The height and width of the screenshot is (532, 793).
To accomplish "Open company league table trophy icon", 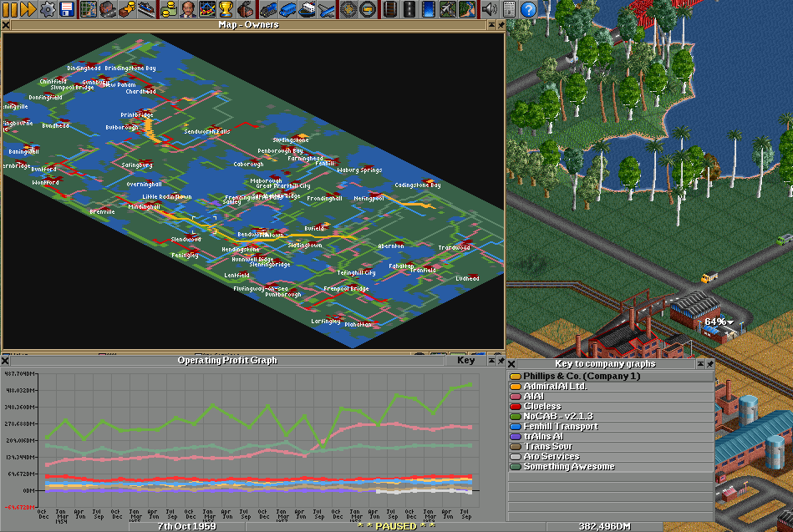I will (226, 9).
